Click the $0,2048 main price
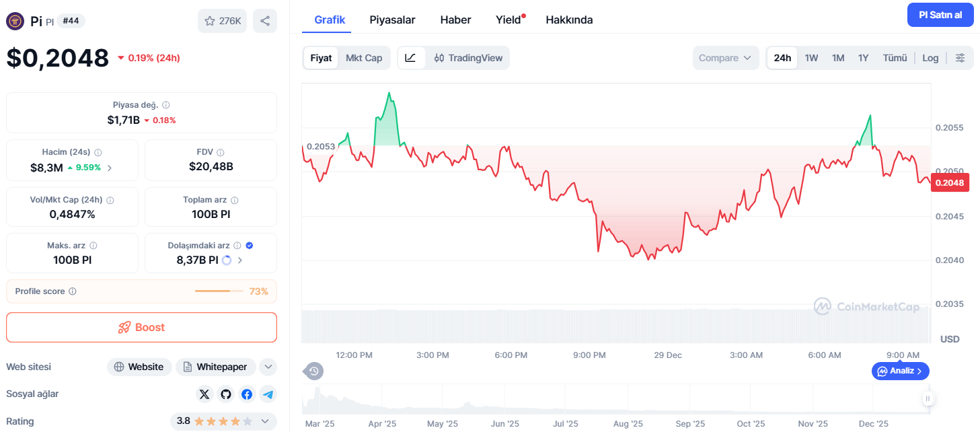Image resolution: width=980 pixels, height=432 pixels. [x=58, y=58]
